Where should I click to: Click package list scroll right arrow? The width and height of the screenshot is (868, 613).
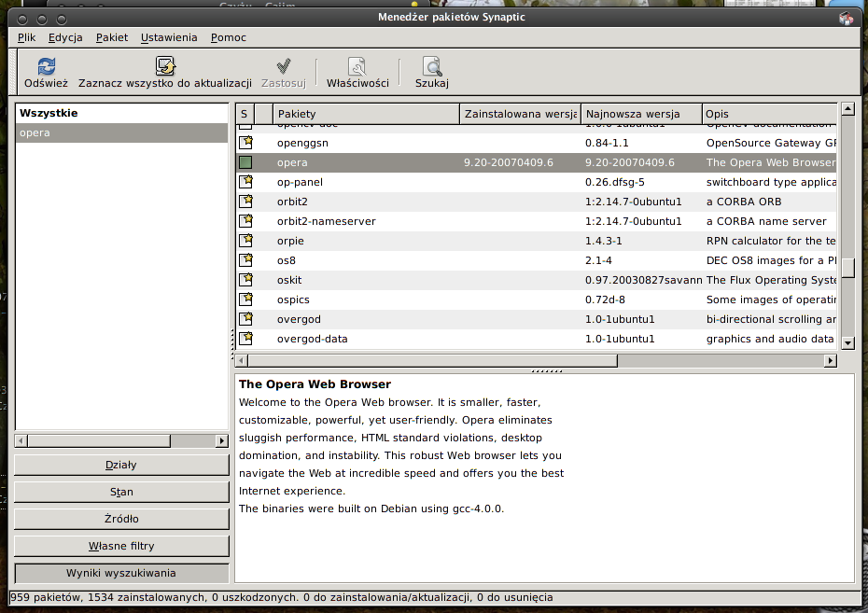pyautogui.click(x=830, y=361)
